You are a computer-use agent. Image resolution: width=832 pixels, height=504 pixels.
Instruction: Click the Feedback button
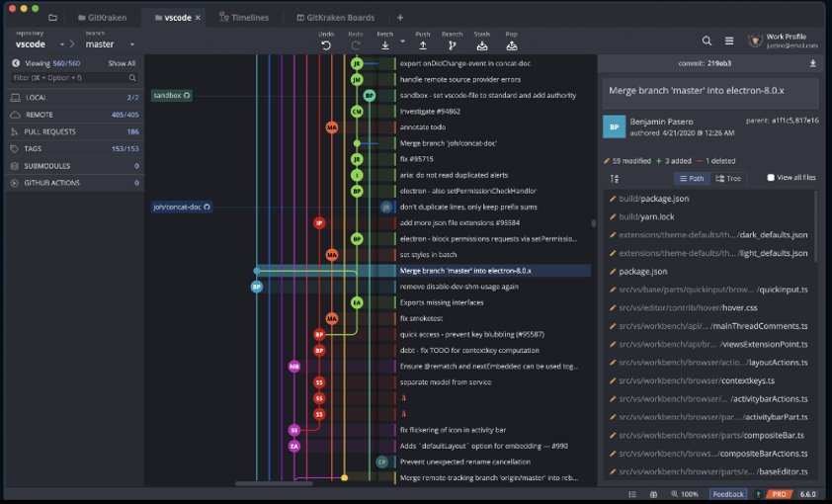tap(728, 494)
